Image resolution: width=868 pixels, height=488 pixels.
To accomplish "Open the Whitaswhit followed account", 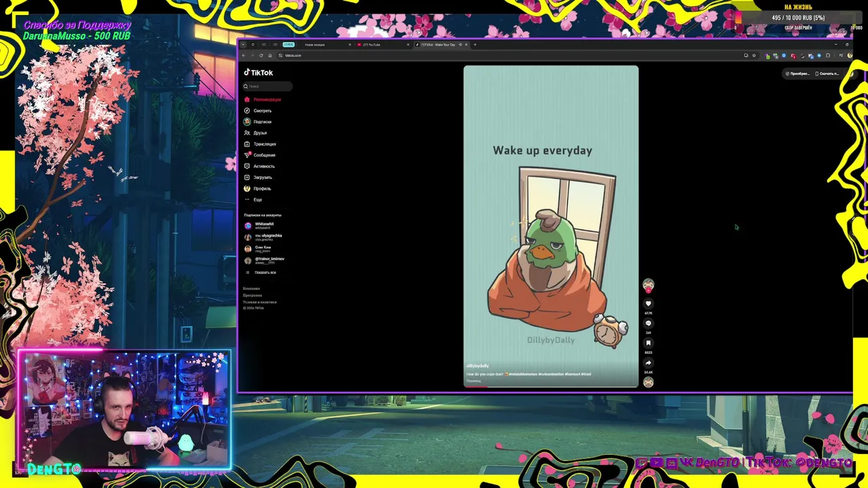I will pyautogui.click(x=260, y=226).
